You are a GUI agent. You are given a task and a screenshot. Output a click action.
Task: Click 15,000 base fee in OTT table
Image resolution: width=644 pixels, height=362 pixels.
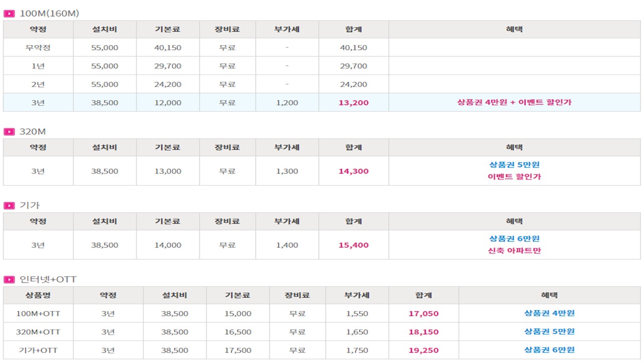pos(237,314)
